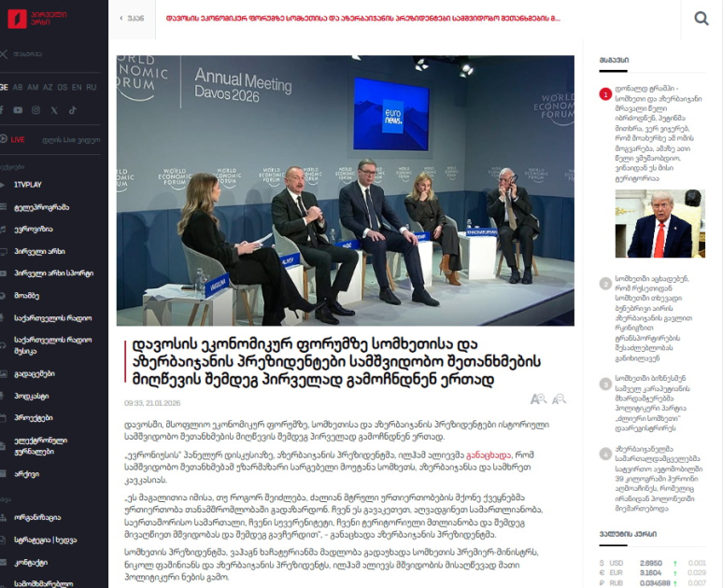The height and width of the screenshot is (588, 723).
Task: Decrease article font size icon
Action: tap(559, 399)
